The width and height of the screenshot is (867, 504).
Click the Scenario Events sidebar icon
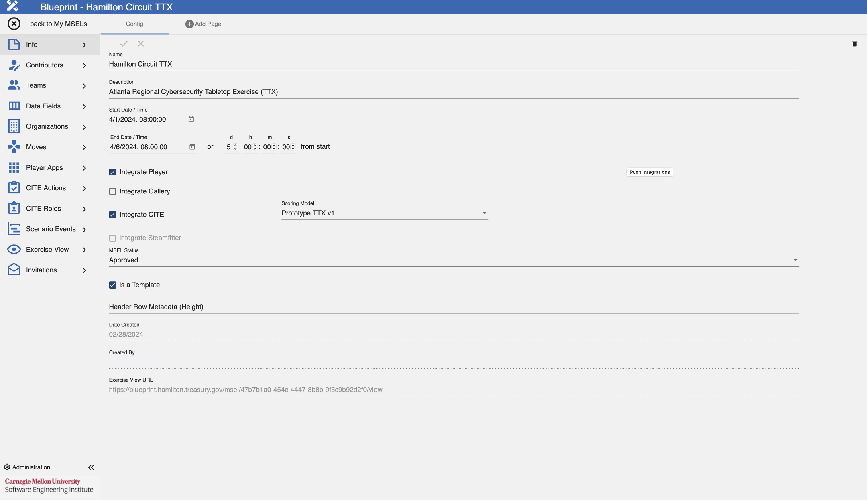13,229
